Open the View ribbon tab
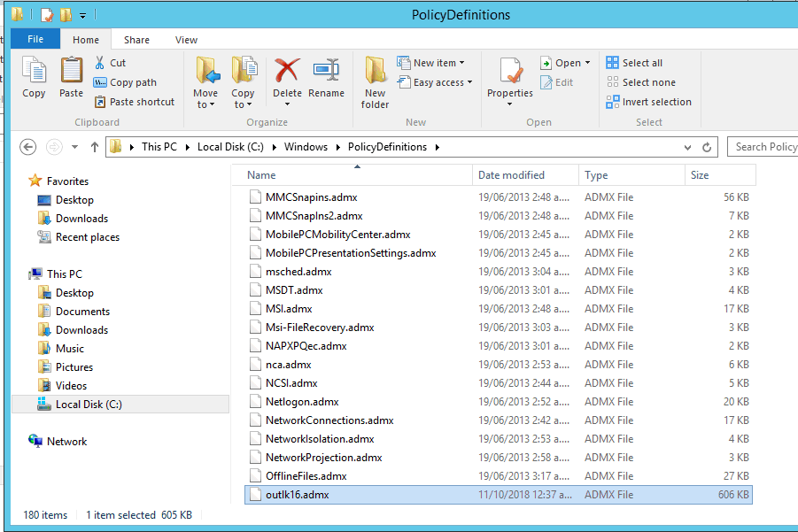The width and height of the screenshot is (798, 532). (186, 40)
